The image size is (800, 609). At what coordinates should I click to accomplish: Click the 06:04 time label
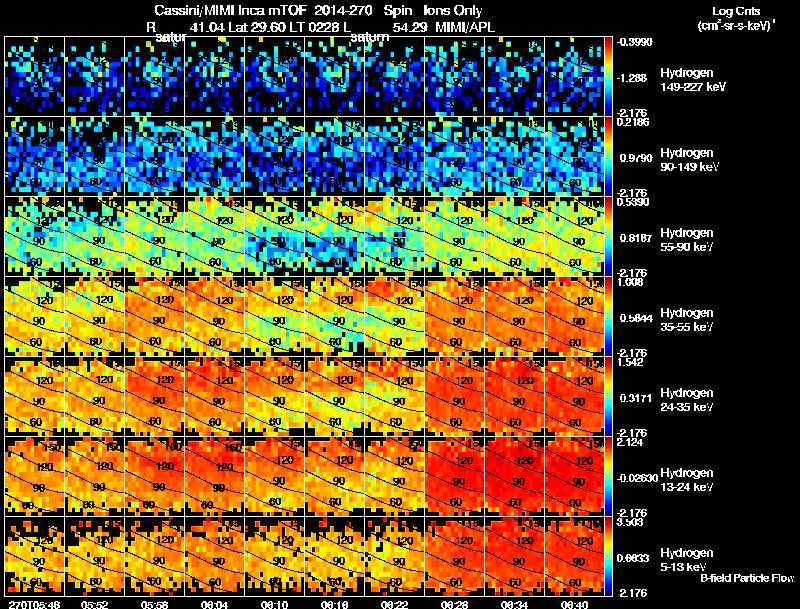click(x=214, y=604)
